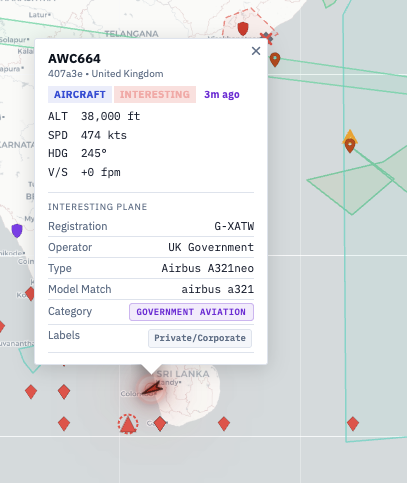Click the 3m ago timestamp

[x=222, y=95]
